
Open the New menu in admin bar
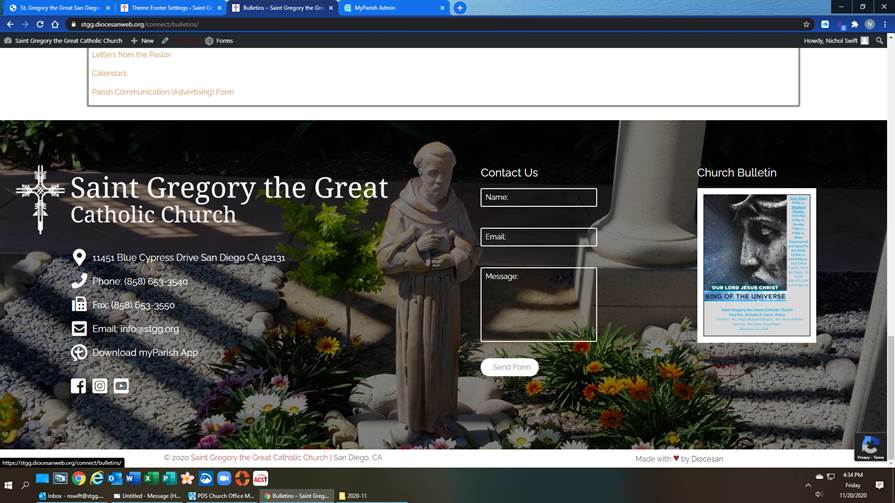142,41
